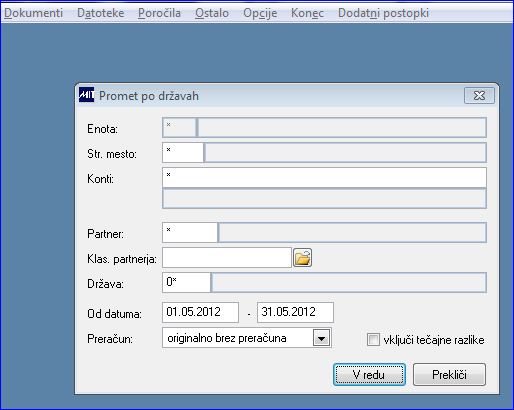Click the Klas. partnerja text field

coord(227,257)
